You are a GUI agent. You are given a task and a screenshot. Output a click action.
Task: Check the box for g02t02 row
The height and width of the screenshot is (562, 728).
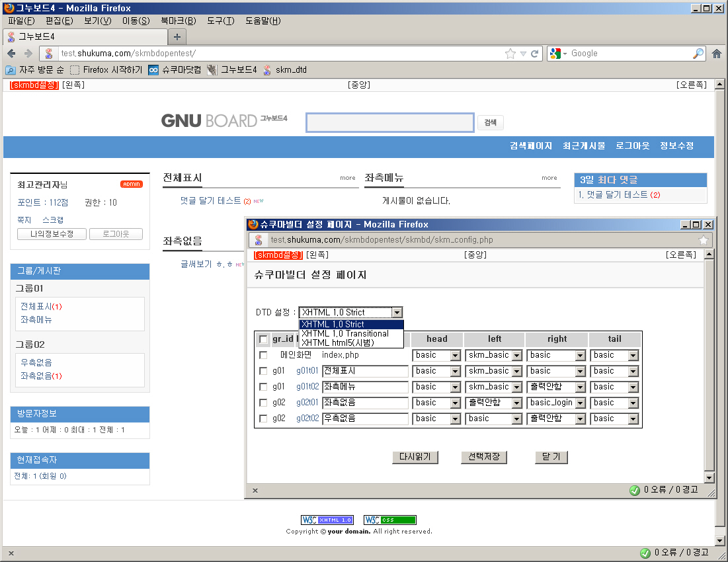click(x=263, y=419)
